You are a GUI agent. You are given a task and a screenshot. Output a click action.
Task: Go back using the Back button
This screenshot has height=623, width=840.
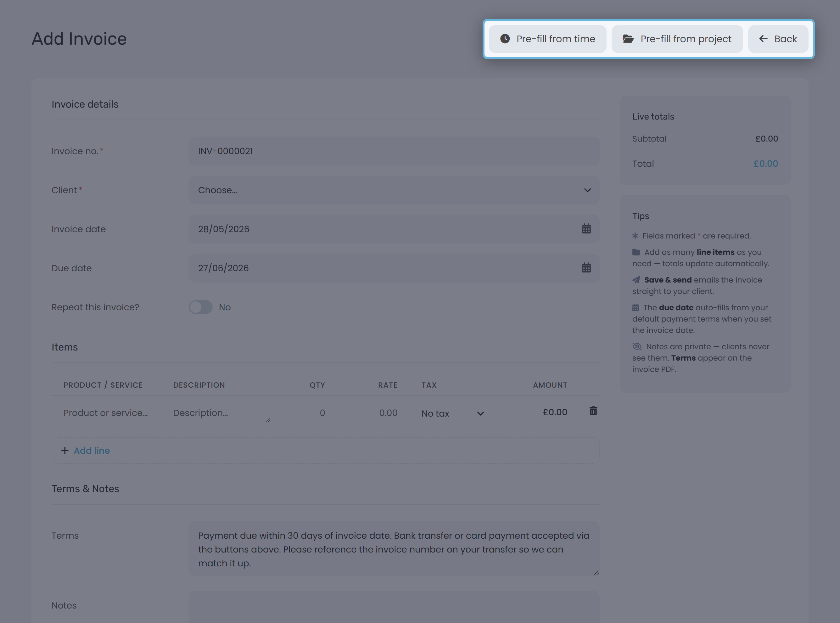point(778,39)
